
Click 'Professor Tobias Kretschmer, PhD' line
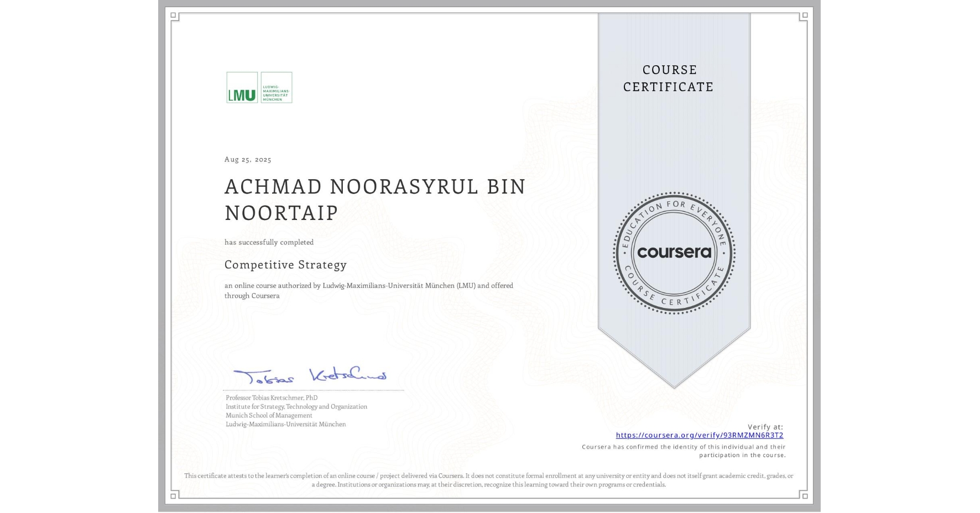click(x=272, y=397)
